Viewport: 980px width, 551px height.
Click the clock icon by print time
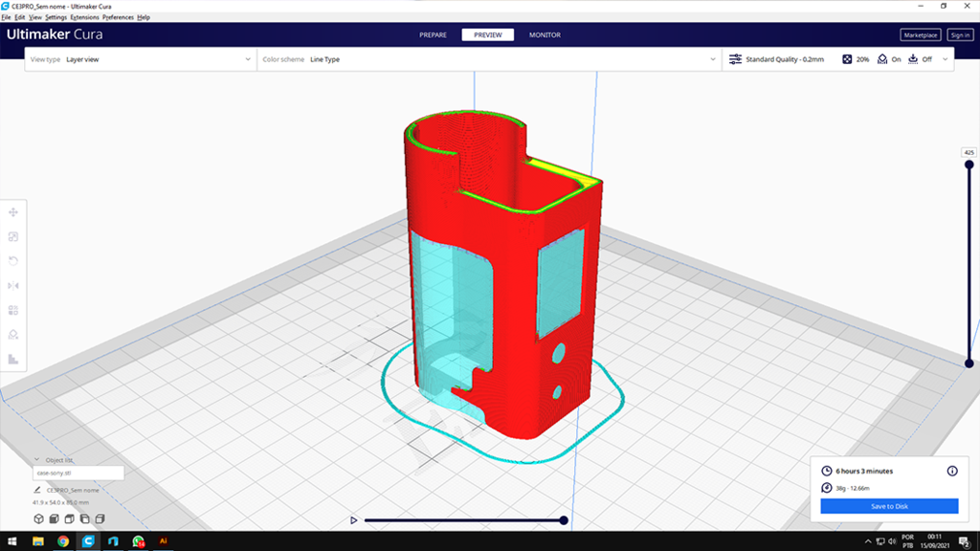[826, 471]
